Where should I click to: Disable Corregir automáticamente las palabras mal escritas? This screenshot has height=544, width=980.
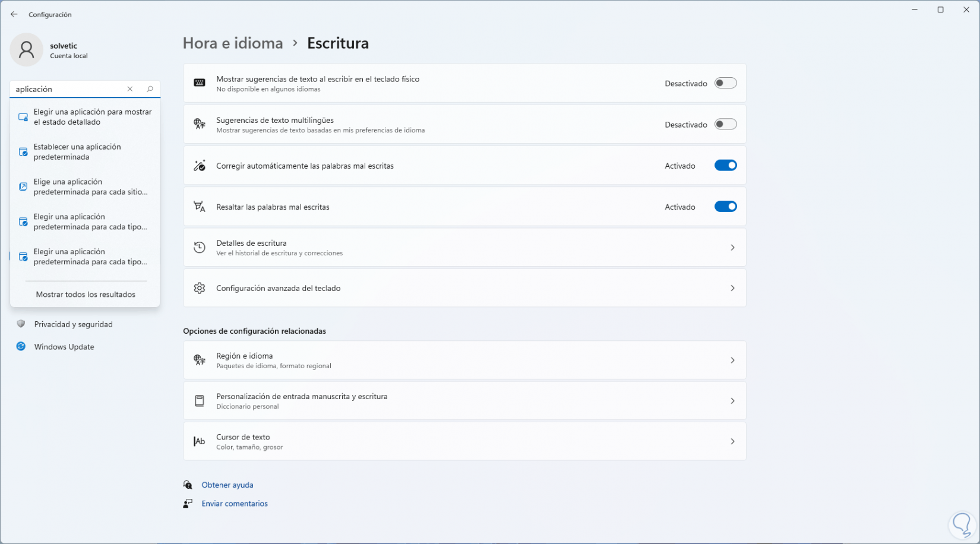725,166
